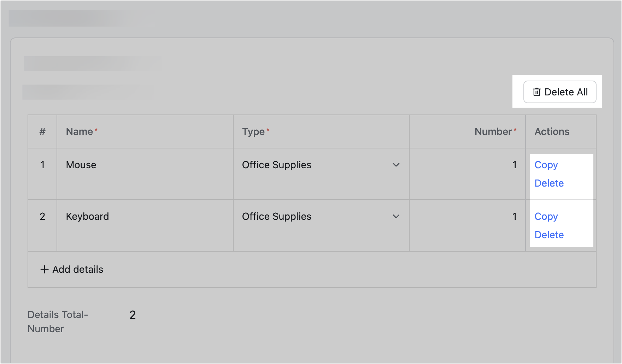
Task: Copy the Keyboard row
Action: [x=546, y=216]
